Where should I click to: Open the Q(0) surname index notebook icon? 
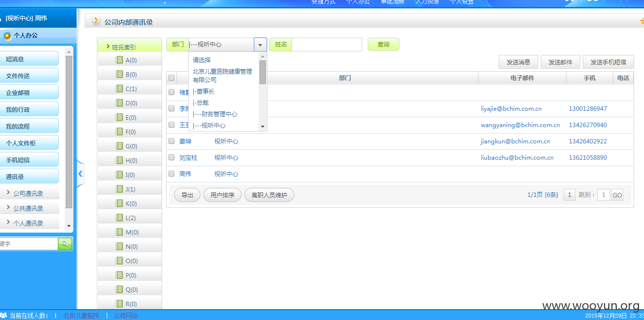119,289
